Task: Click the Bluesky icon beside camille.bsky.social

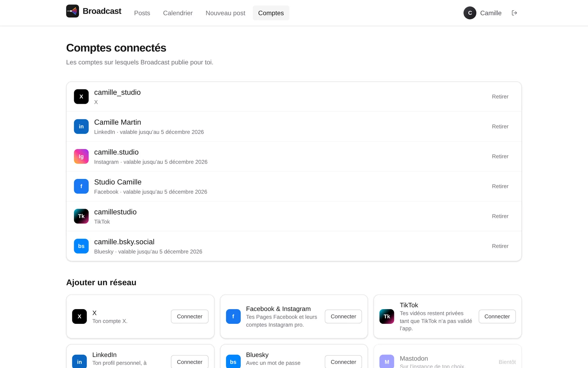Action: pyautogui.click(x=81, y=246)
